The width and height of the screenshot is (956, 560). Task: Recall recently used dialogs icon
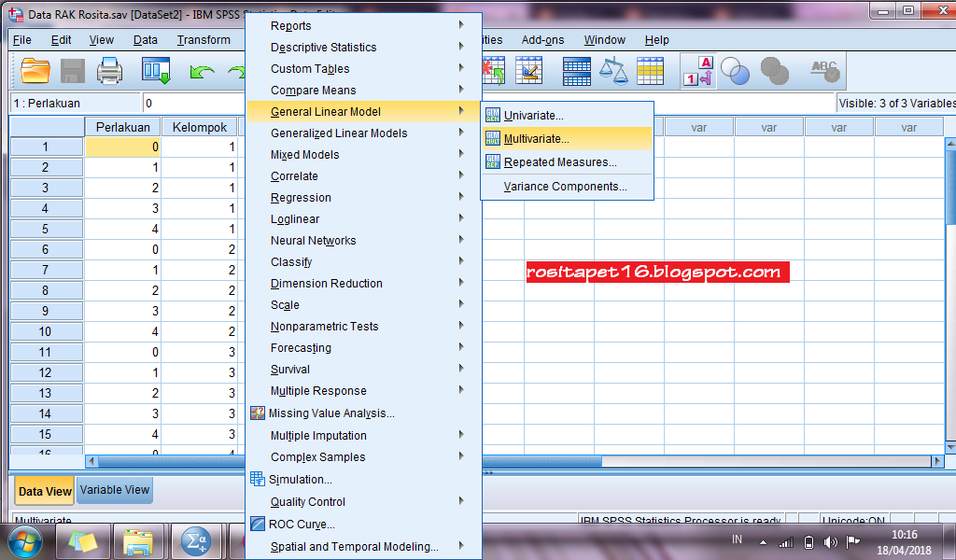(156, 71)
